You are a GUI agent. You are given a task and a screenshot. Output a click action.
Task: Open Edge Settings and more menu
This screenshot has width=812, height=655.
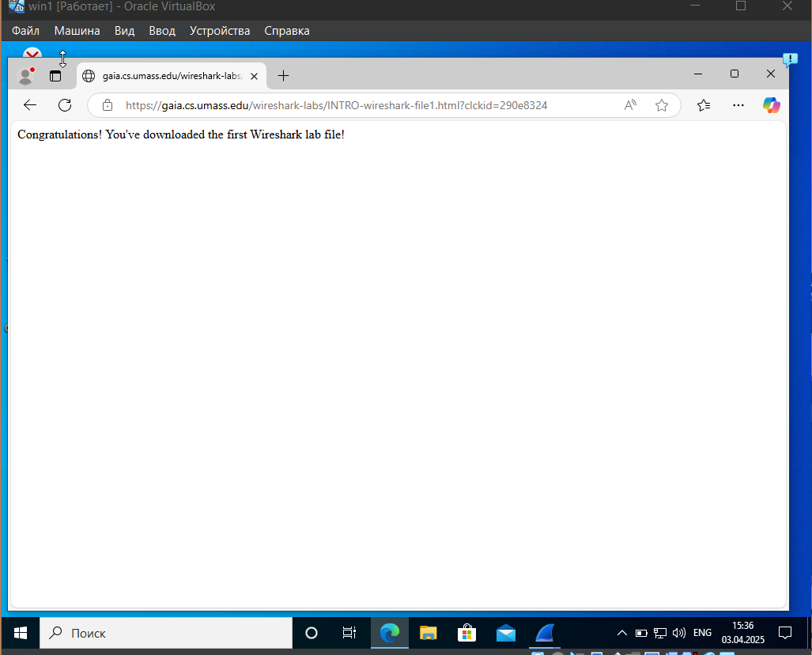[x=738, y=105]
